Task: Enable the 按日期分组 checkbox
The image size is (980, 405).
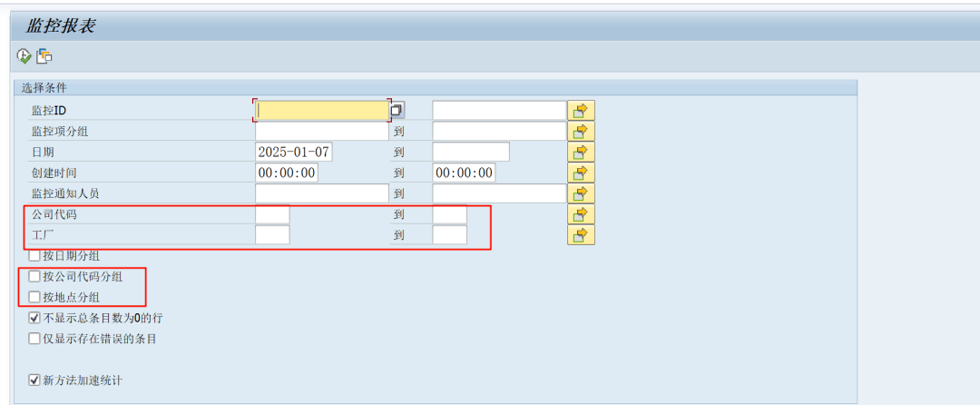Action: click(34, 255)
